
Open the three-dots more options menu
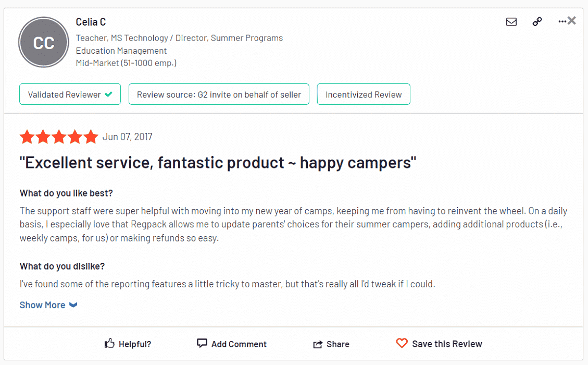pyautogui.click(x=561, y=22)
